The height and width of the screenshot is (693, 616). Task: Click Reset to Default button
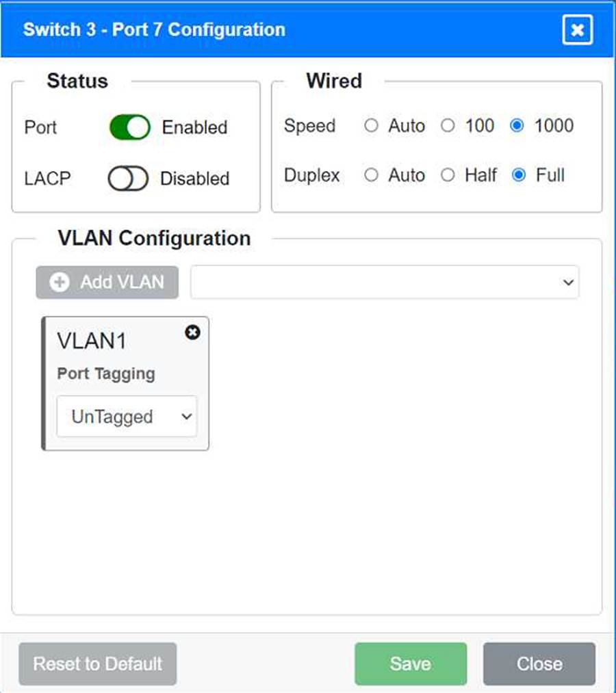coord(98,664)
